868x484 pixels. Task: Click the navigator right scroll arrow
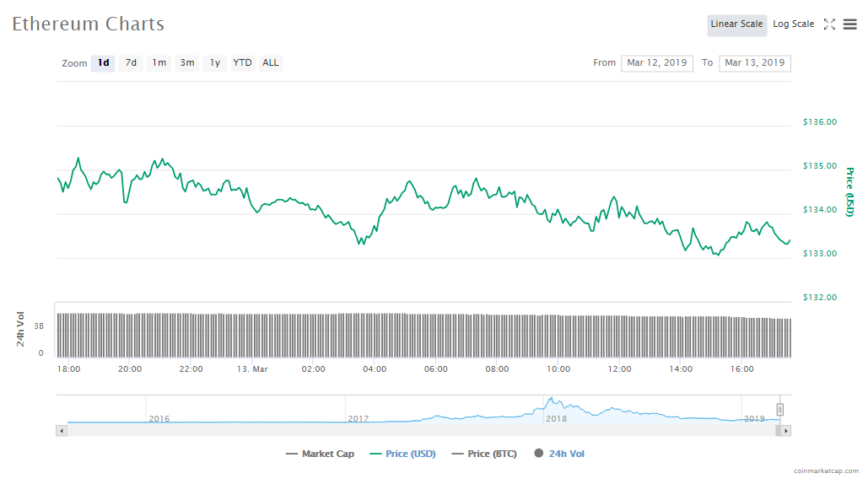[786, 431]
